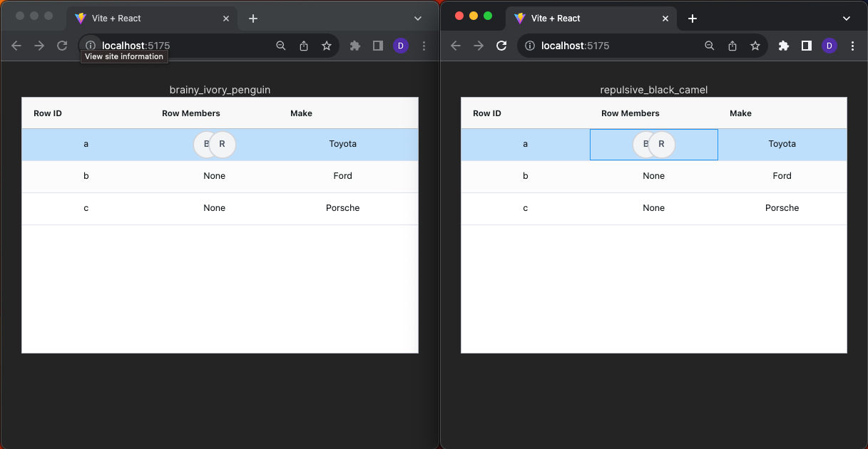Open tab search dropdown in repulsive_black_camel window
The height and width of the screenshot is (449, 868).
pos(847,19)
